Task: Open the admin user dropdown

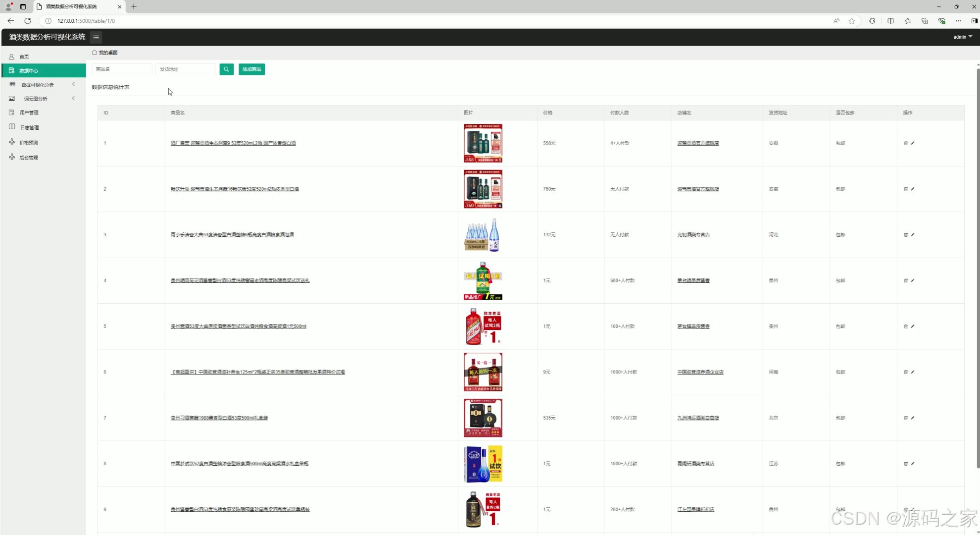Action: tap(963, 37)
